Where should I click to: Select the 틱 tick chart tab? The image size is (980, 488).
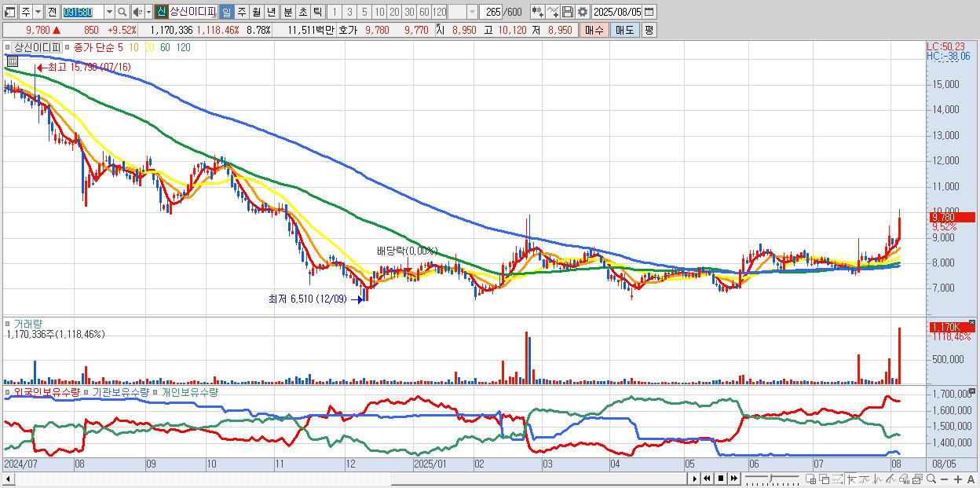(317, 12)
